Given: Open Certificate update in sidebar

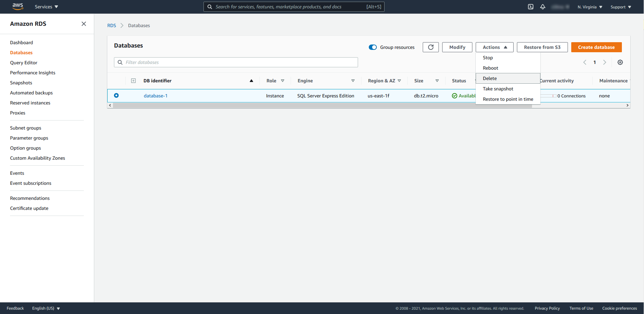Looking at the screenshot, I should click(29, 208).
